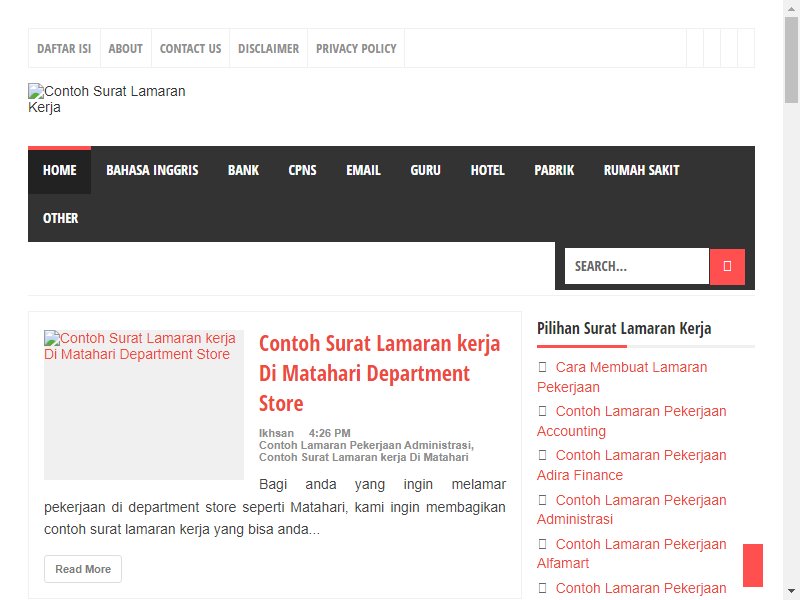The width and height of the screenshot is (800, 600).
Task: Open the Matahari Department Store post title
Action: (379, 373)
